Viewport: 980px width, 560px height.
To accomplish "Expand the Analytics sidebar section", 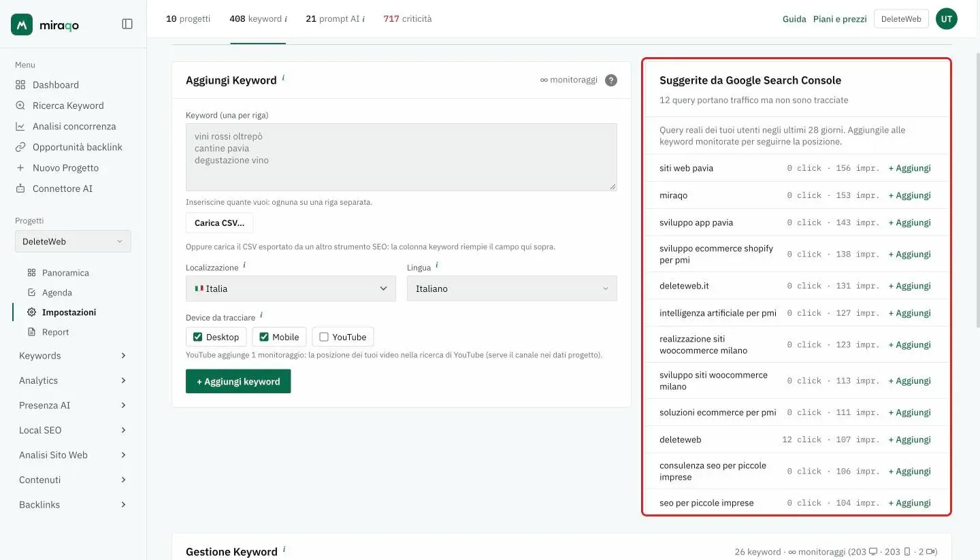I will (x=73, y=380).
